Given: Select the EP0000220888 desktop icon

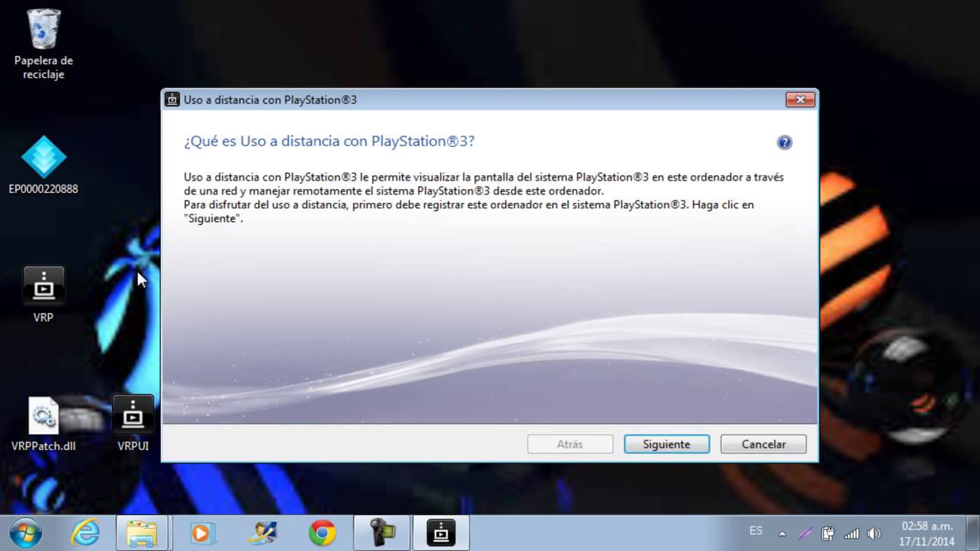Looking at the screenshot, I should click(44, 165).
